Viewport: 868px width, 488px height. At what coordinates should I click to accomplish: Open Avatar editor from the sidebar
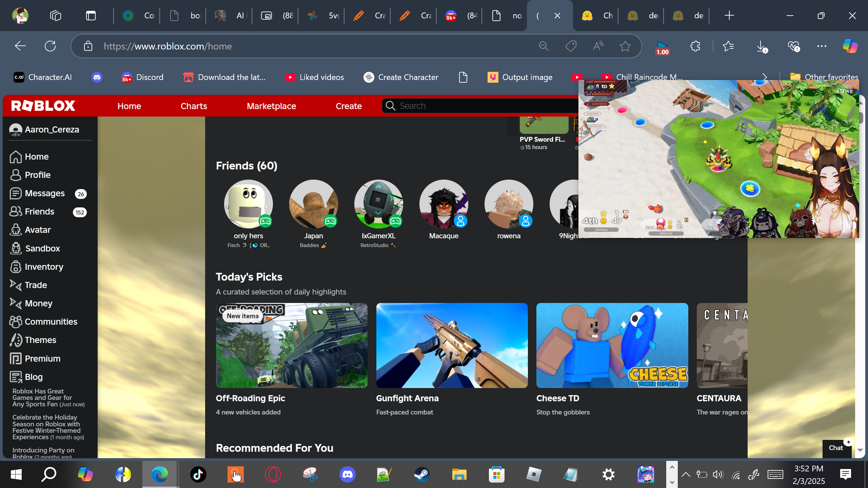coord(31,230)
